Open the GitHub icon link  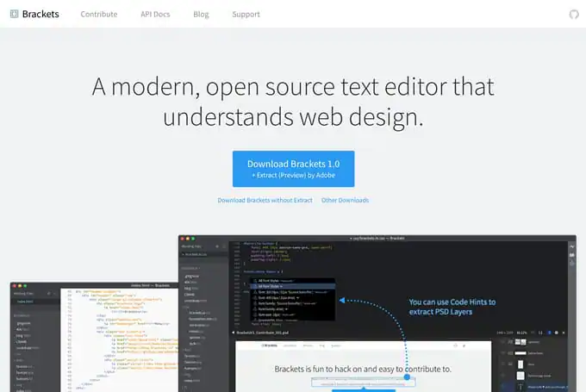coord(574,15)
